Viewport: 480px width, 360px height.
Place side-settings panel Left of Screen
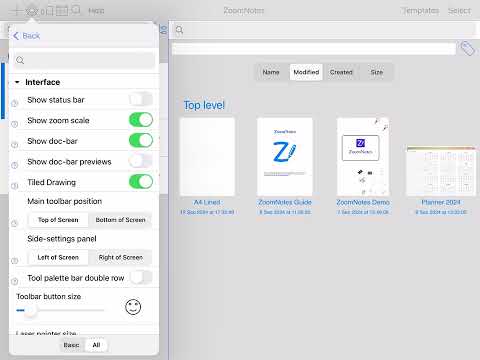pyautogui.click(x=58, y=257)
